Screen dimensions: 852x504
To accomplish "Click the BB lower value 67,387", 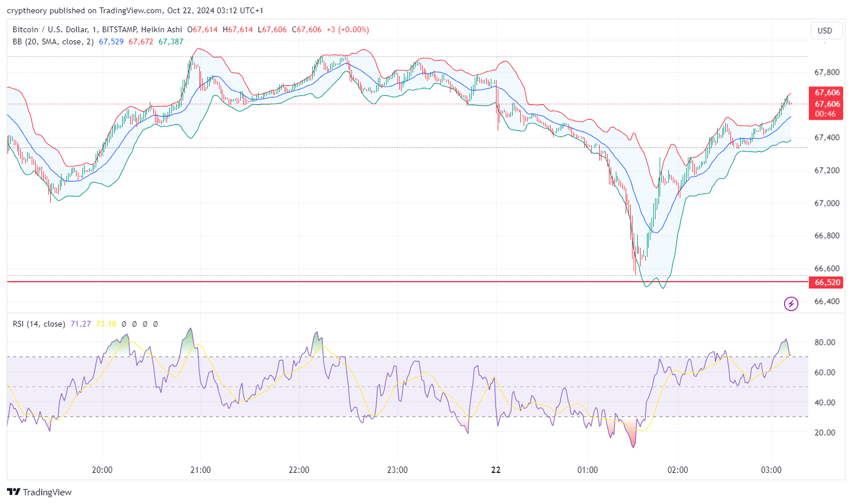I will pyautogui.click(x=171, y=41).
